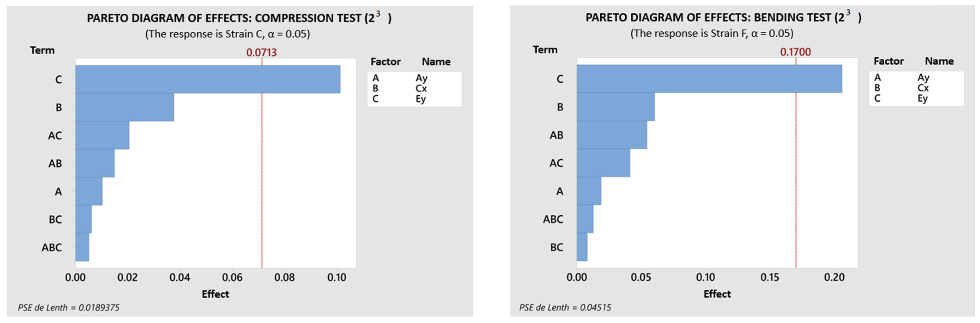The image size is (980, 323).
Task: Select the AB bar in the bending test chart
Action: (612, 135)
